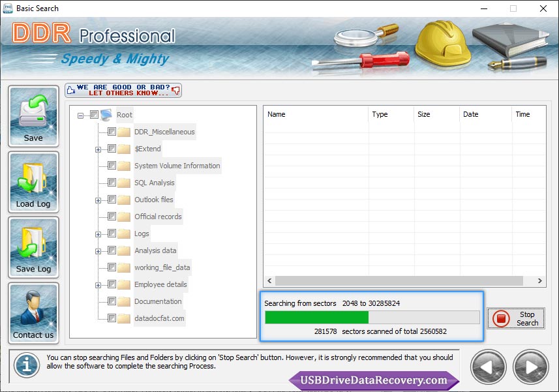Click the 'We are good or bad' banner
Viewport: 559px width, 392px height.
[123, 90]
